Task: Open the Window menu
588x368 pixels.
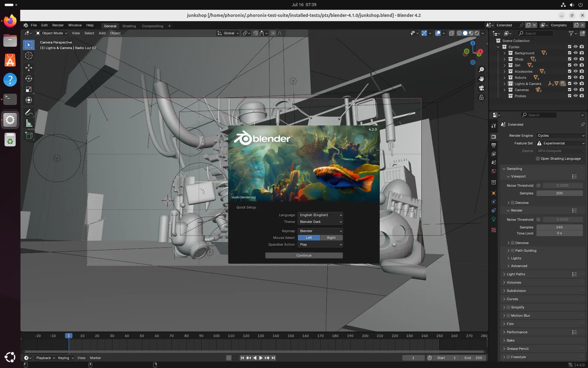Action: coord(75,25)
